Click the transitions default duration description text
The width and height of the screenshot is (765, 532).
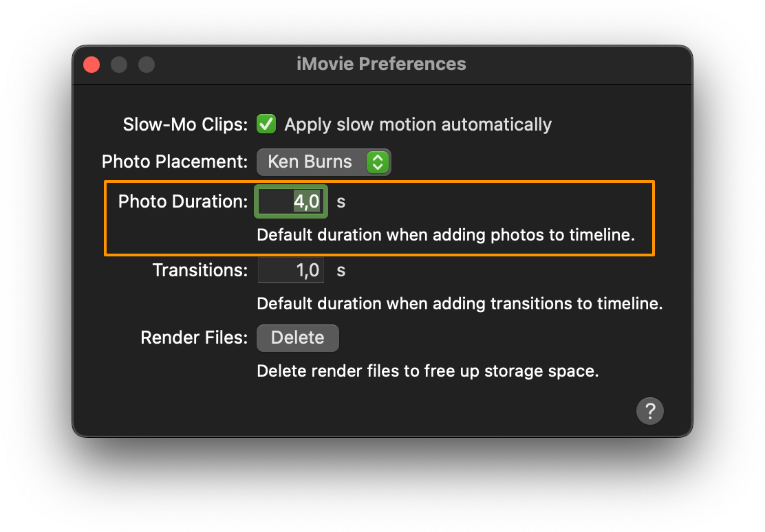(x=460, y=304)
